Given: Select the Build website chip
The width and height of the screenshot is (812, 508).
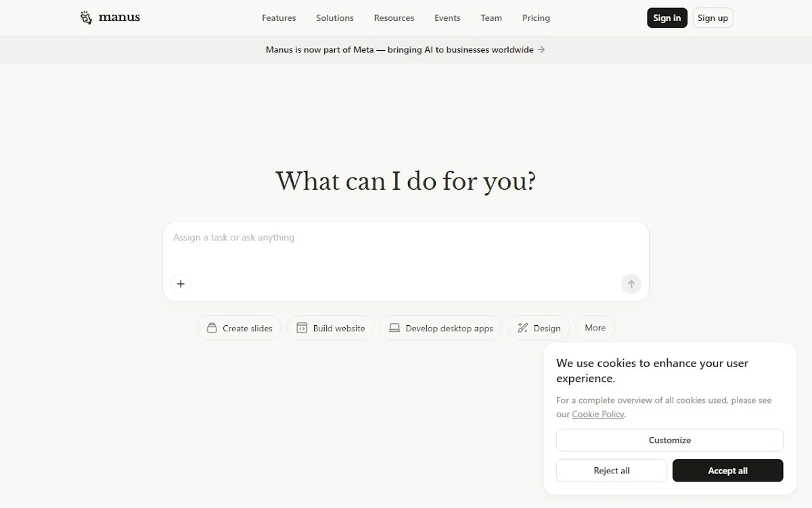Looking at the screenshot, I should 330,328.
